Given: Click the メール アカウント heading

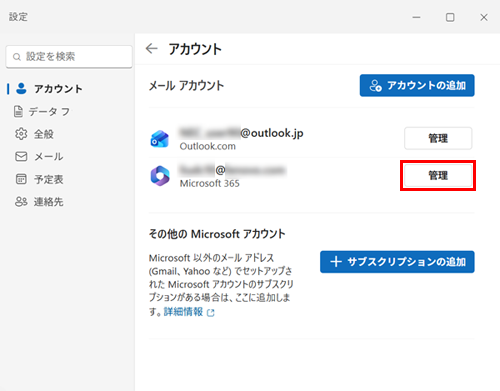Looking at the screenshot, I should 186,86.
